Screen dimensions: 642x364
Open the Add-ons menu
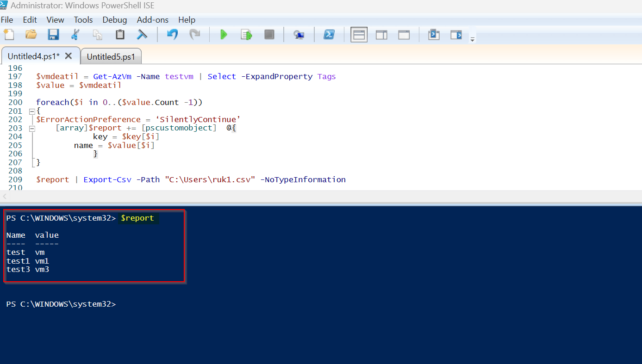tap(152, 19)
